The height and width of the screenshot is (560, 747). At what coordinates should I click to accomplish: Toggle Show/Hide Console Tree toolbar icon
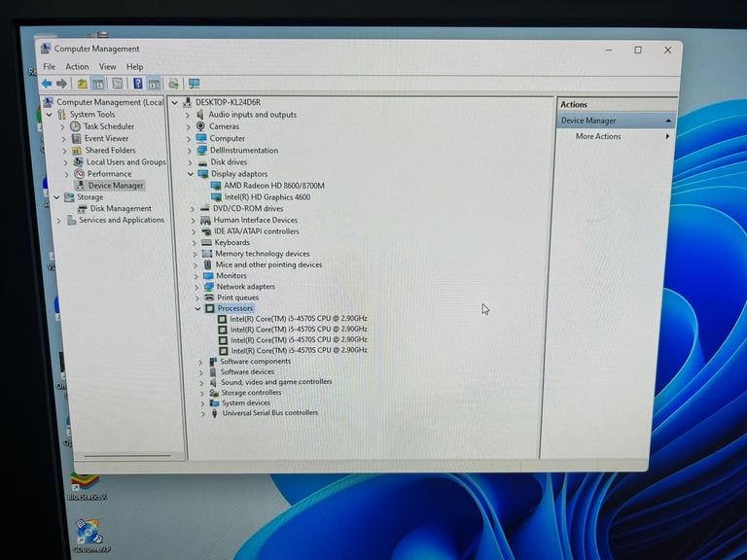(98, 85)
